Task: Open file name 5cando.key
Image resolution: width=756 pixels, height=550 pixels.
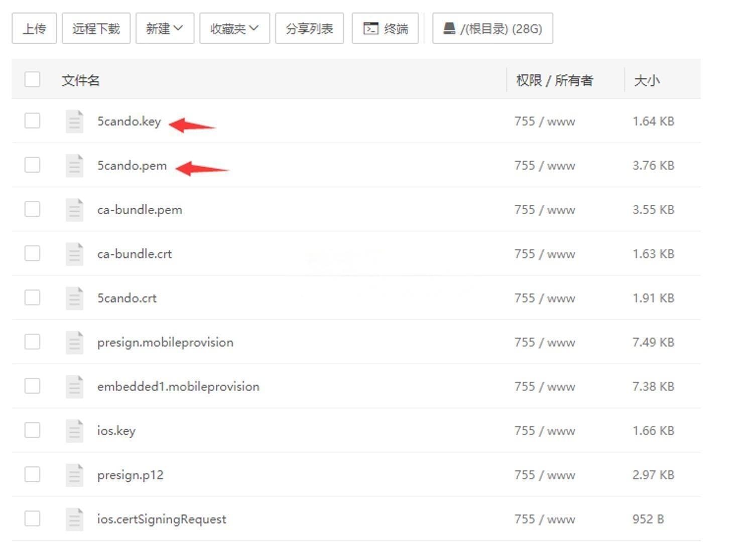Action: click(129, 121)
